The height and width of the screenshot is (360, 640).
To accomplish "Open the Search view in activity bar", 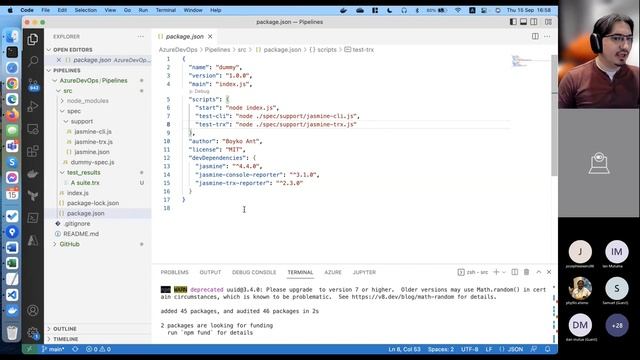I will [x=33, y=61].
